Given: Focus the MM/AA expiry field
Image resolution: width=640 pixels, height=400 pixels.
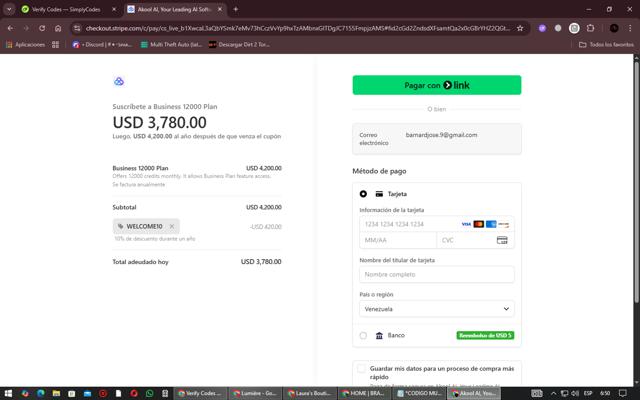Looking at the screenshot, I should tap(398, 240).
